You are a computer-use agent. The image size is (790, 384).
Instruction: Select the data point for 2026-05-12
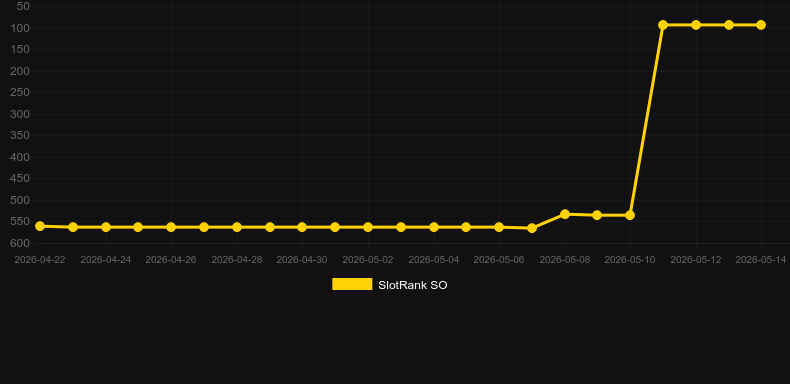(696, 25)
